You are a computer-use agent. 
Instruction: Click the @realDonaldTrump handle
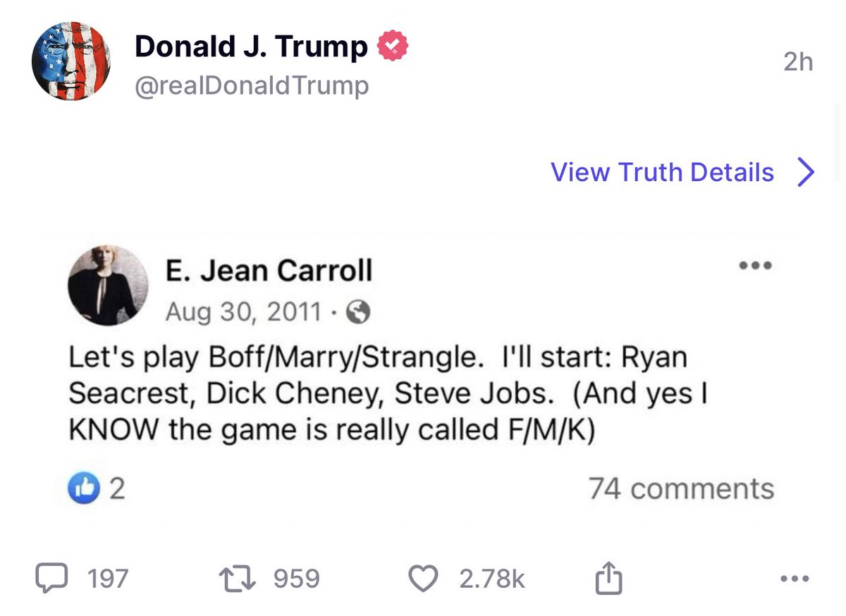(252, 86)
